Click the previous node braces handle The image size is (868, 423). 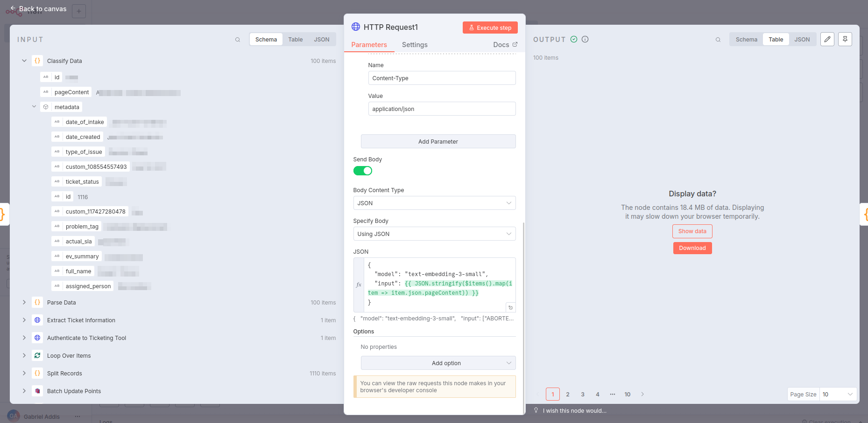coord(3,214)
